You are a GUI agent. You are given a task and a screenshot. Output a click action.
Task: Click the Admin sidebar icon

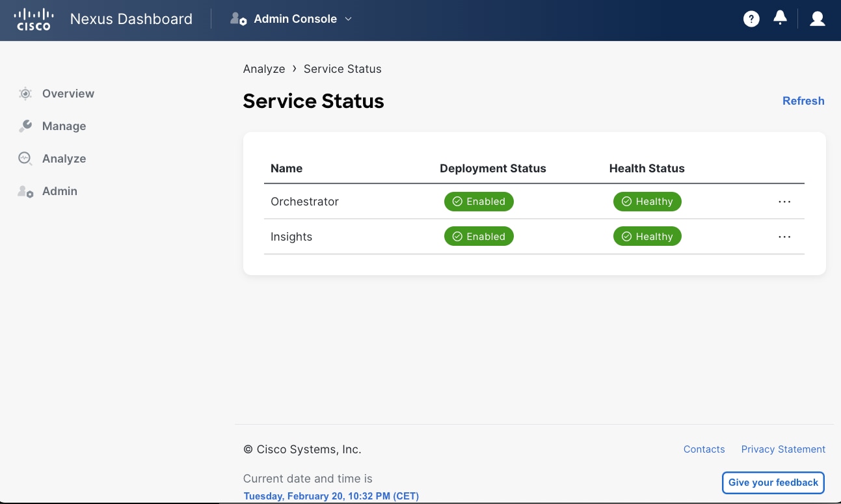click(x=25, y=191)
